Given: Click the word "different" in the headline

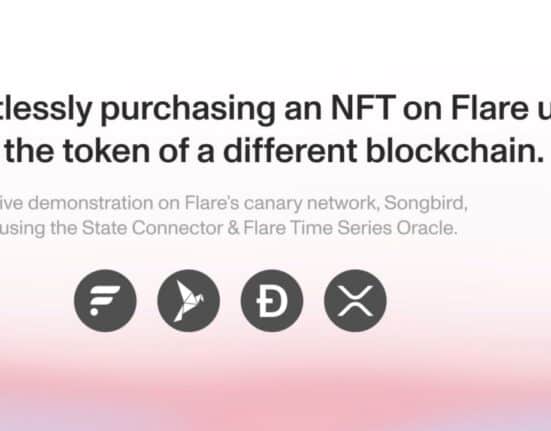Looking at the screenshot, I should point(290,151).
